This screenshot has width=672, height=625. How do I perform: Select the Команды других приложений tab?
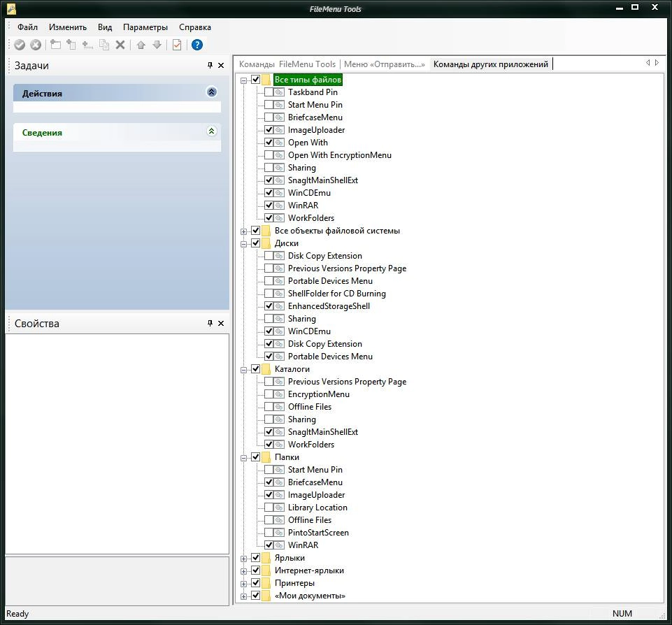tap(491, 64)
